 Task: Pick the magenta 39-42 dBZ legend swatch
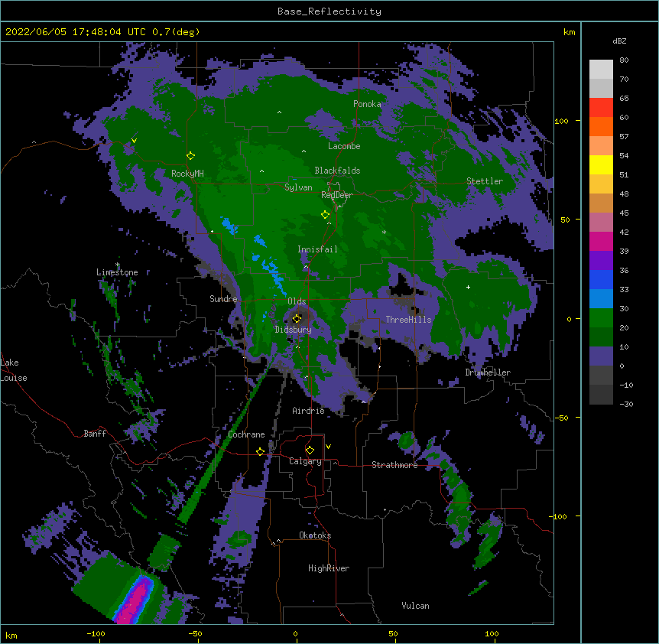point(601,241)
